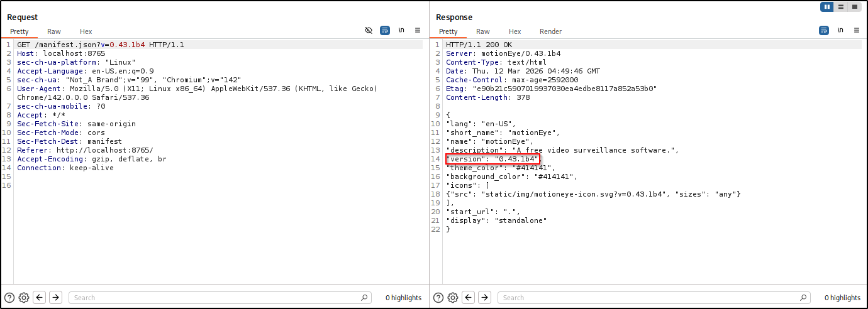Select top-bottom split layout icon
The width and height of the screenshot is (868, 309).
(x=841, y=7)
